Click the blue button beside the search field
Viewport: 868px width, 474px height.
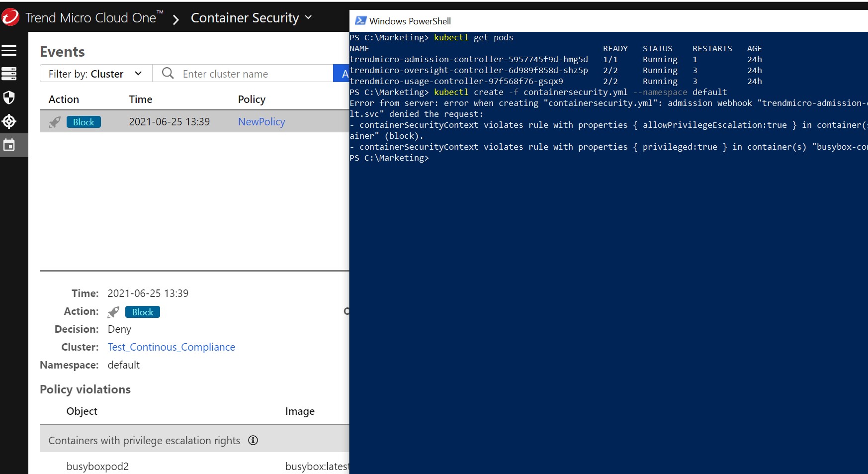pyautogui.click(x=342, y=74)
